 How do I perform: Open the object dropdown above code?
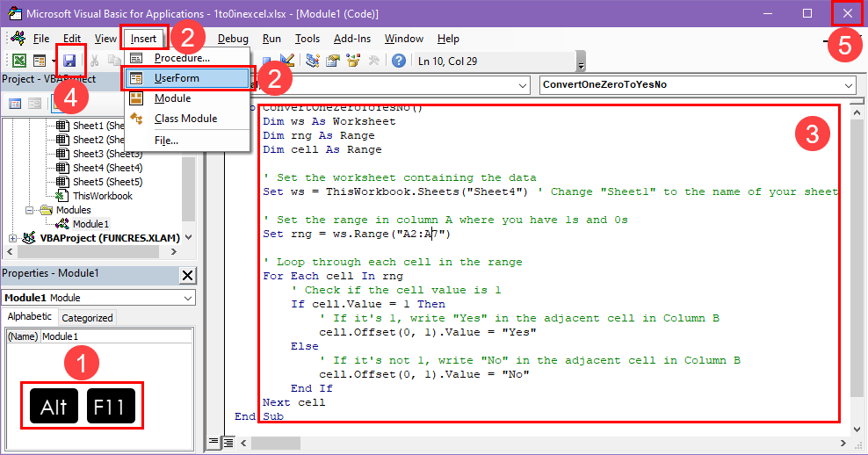[523, 85]
